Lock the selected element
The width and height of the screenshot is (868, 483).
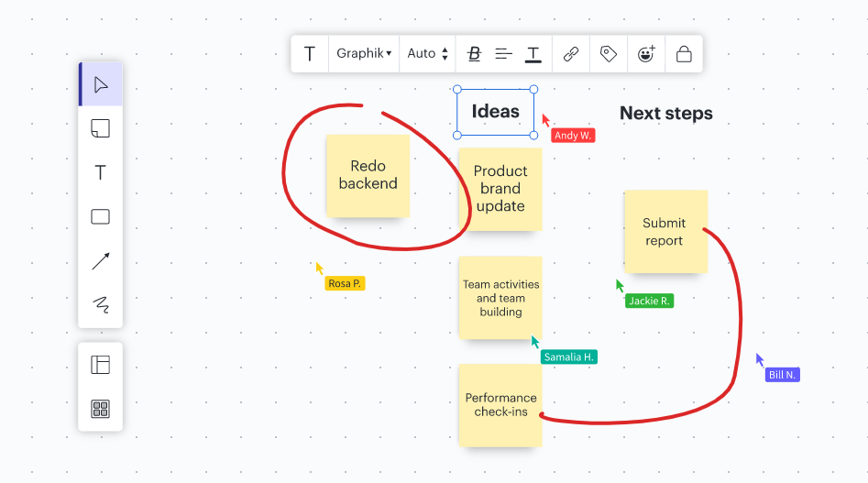[684, 54]
